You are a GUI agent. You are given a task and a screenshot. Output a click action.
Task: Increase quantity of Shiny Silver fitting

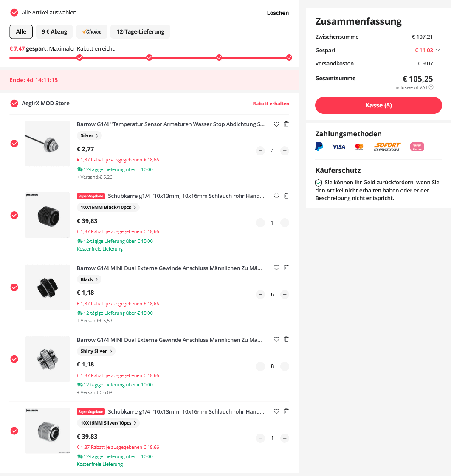coord(285,366)
